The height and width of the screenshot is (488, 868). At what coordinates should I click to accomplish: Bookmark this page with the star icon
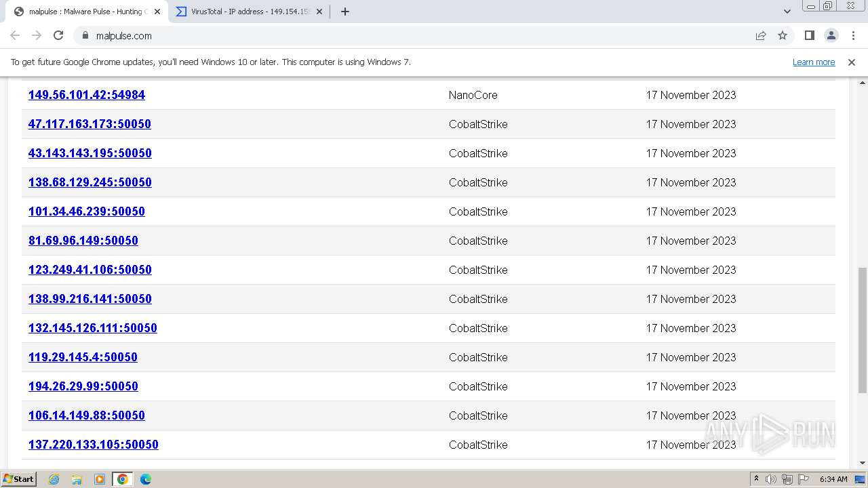(x=783, y=35)
